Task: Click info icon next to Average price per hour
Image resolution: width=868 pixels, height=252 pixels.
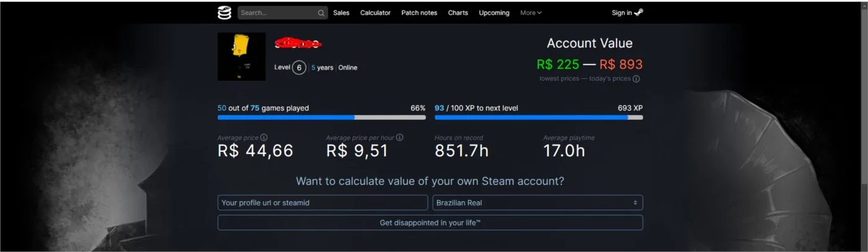Action: [400, 137]
